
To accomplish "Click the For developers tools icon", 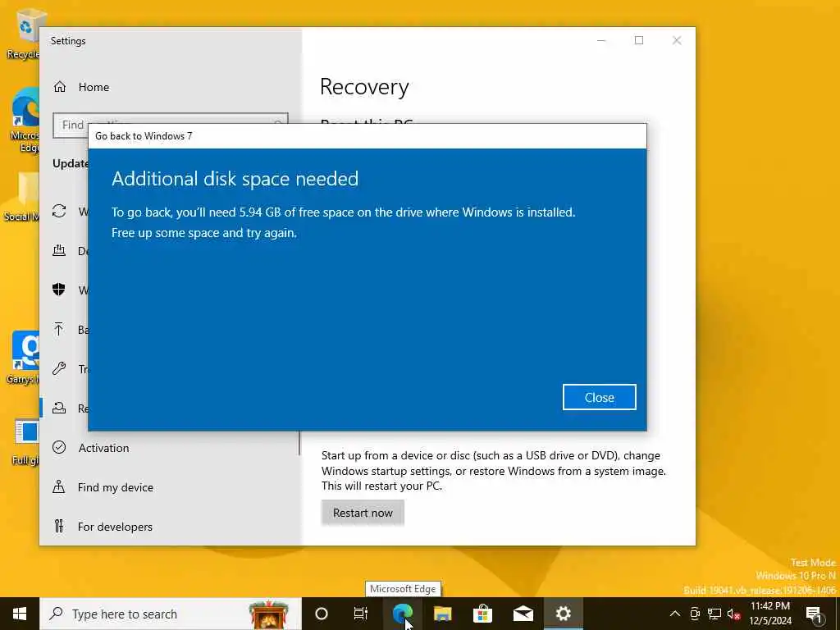I will pos(59,526).
